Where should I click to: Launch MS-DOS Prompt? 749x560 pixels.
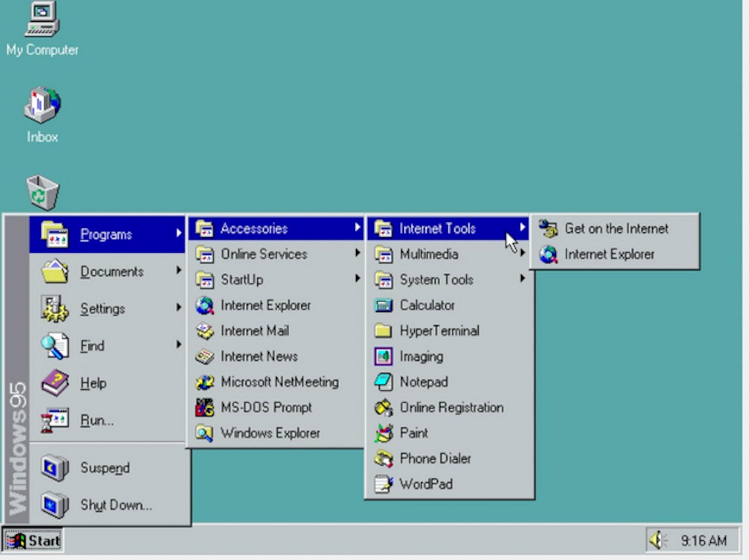266,408
